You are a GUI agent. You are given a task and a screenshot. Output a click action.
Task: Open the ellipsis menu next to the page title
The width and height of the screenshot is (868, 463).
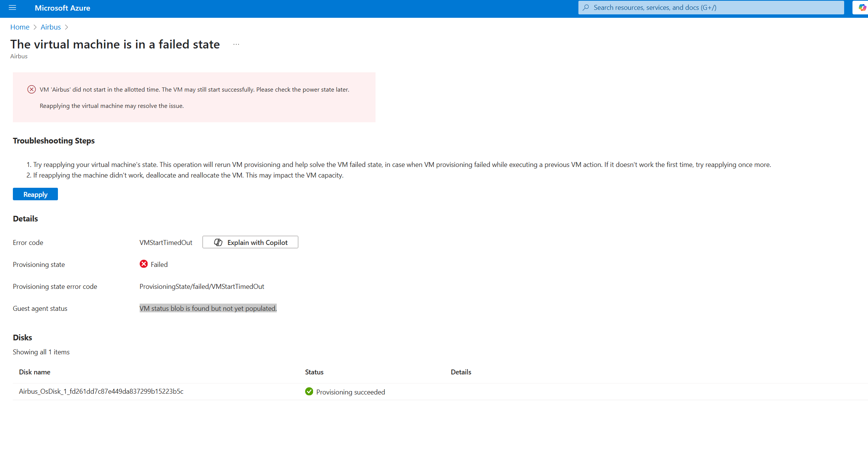click(236, 44)
